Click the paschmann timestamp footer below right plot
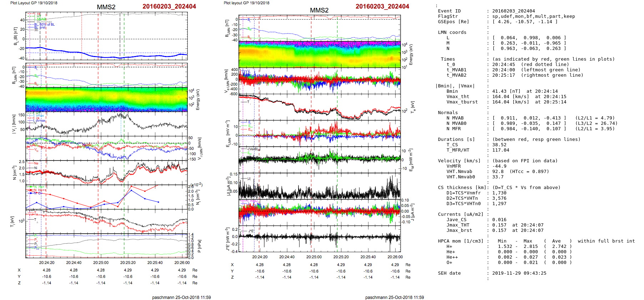 point(394,297)
